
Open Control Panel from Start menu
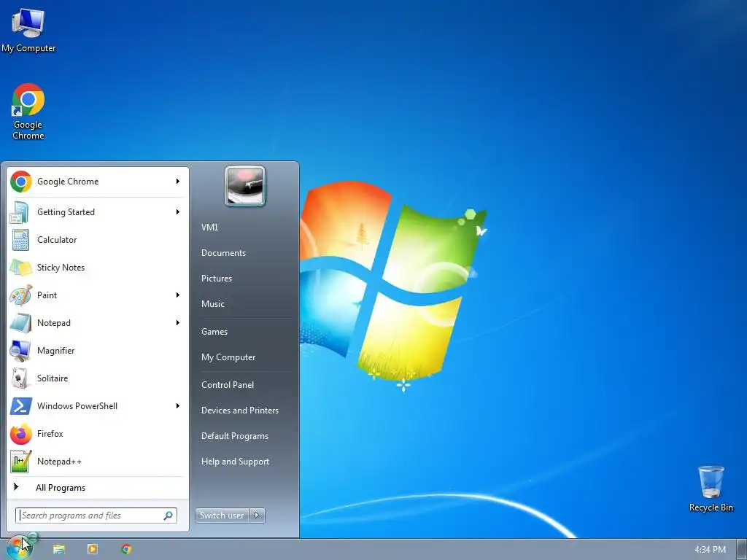[228, 385]
